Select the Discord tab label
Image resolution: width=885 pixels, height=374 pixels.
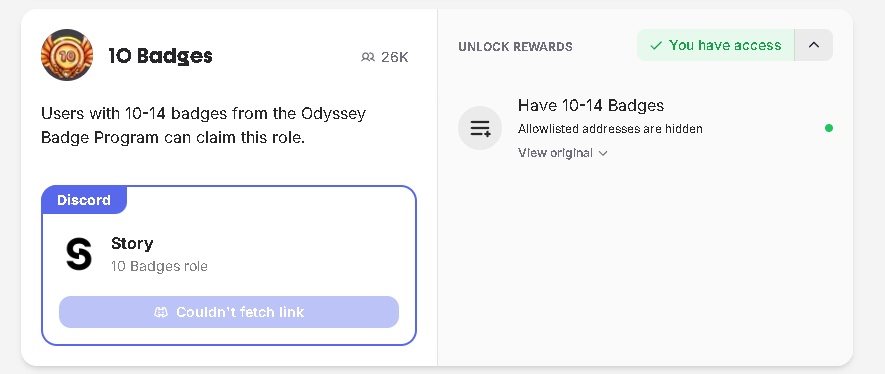pyautogui.click(x=84, y=200)
